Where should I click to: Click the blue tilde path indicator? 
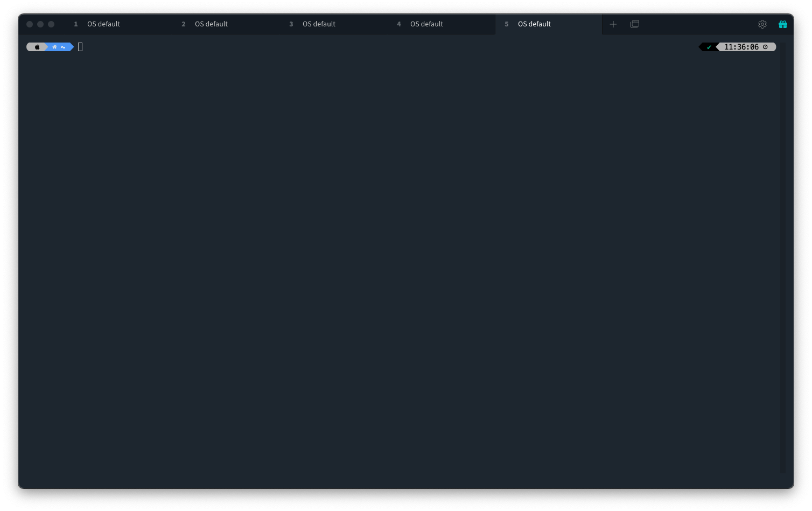coord(63,47)
